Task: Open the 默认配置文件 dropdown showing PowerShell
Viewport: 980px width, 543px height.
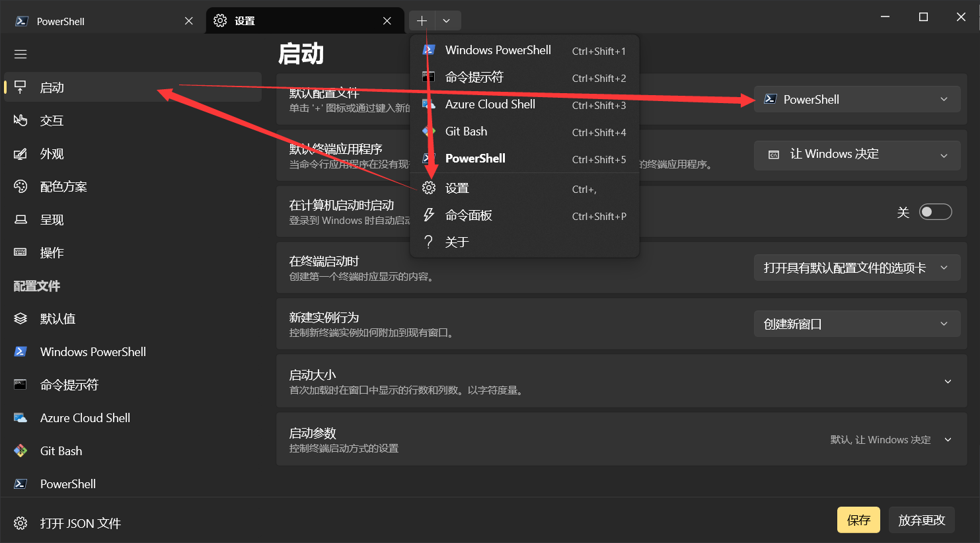Action: click(857, 99)
